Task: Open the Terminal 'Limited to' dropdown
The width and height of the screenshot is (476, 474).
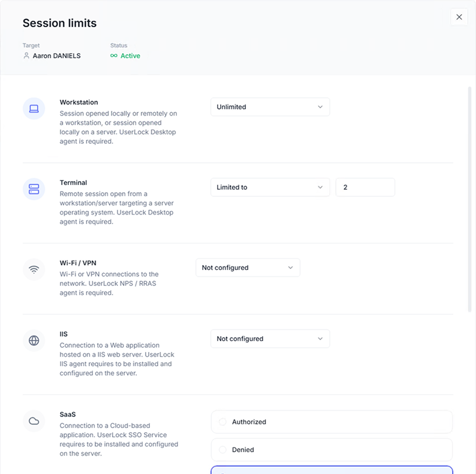Action: [270, 187]
